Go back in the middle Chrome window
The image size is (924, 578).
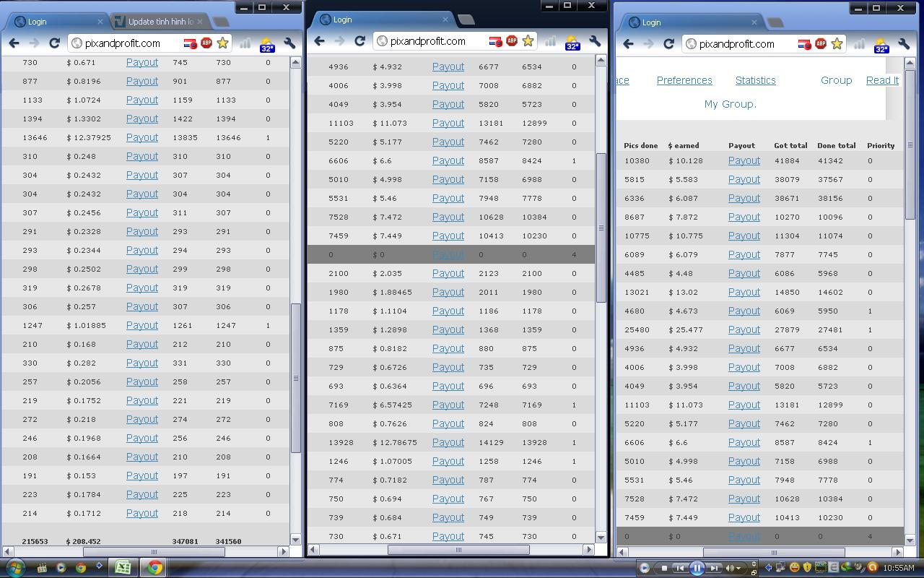coord(320,41)
